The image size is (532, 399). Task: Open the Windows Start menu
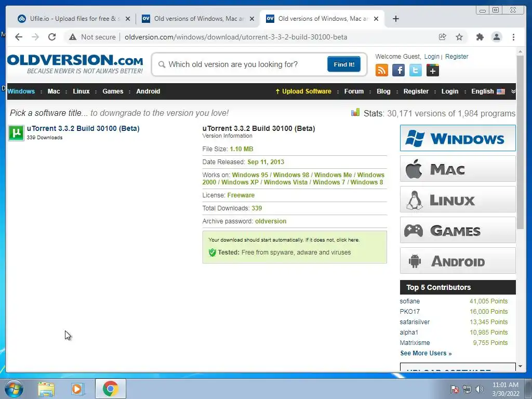14,389
